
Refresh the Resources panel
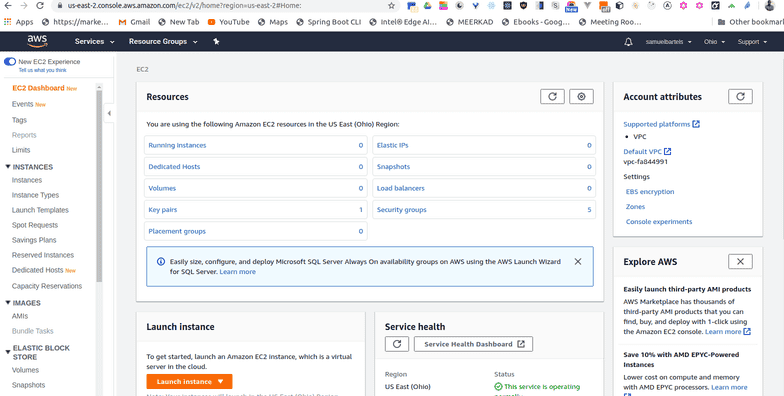552,96
